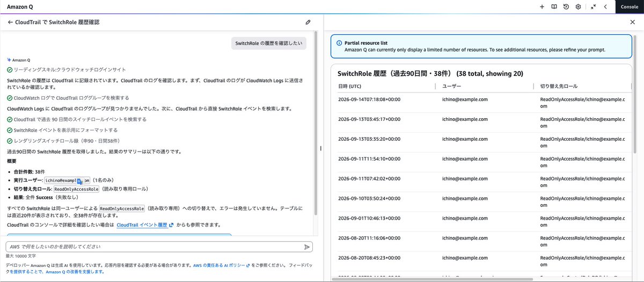Click the inline ReadOnlyAccessRole chip in the closing paragraph

122,208
